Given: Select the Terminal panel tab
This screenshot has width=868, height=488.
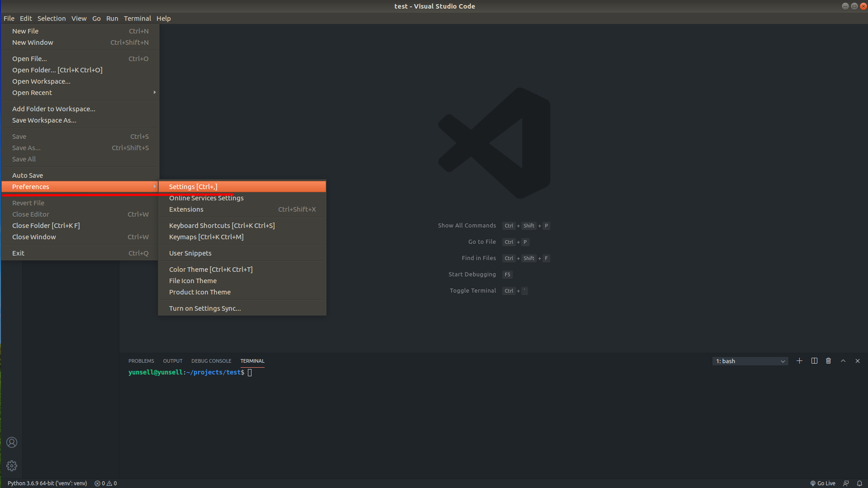Looking at the screenshot, I should click(252, 361).
